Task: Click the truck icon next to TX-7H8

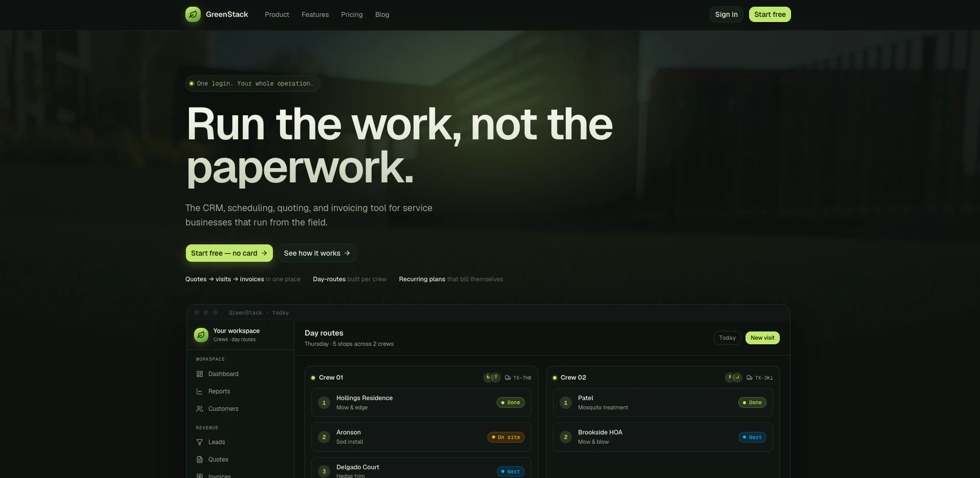Action: click(x=508, y=378)
